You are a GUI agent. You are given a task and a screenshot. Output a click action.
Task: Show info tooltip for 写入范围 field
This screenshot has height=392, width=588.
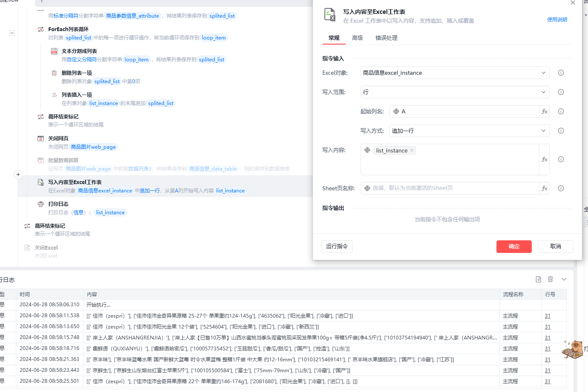click(x=561, y=92)
